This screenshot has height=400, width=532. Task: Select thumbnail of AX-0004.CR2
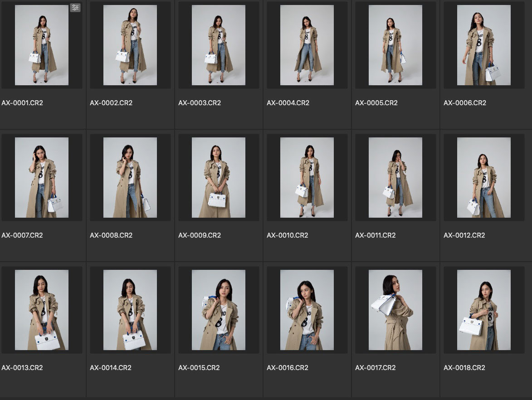pos(307,45)
